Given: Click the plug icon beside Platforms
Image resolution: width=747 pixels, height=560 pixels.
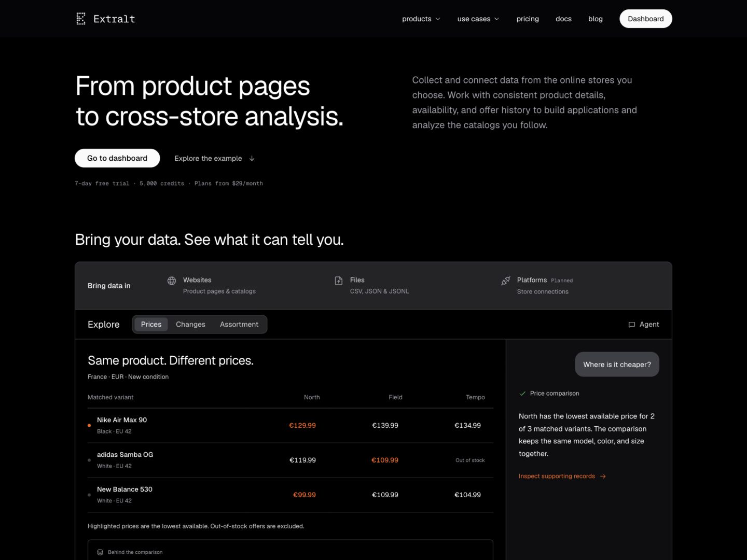Looking at the screenshot, I should click(x=506, y=281).
